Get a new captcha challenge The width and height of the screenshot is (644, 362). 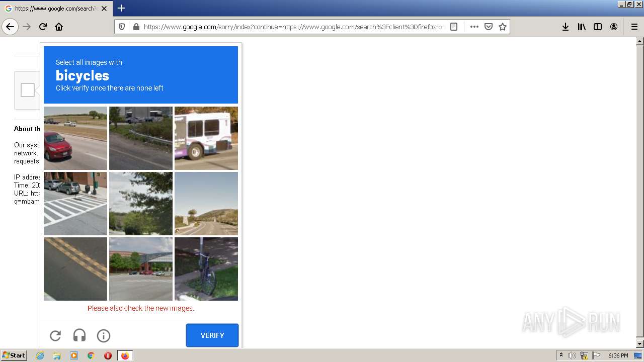[x=55, y=335]
